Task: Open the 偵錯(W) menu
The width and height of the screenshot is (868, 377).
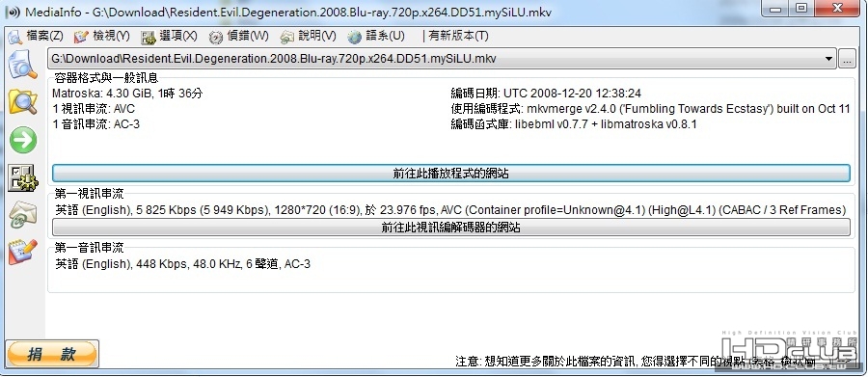Action: pos(238,37)
